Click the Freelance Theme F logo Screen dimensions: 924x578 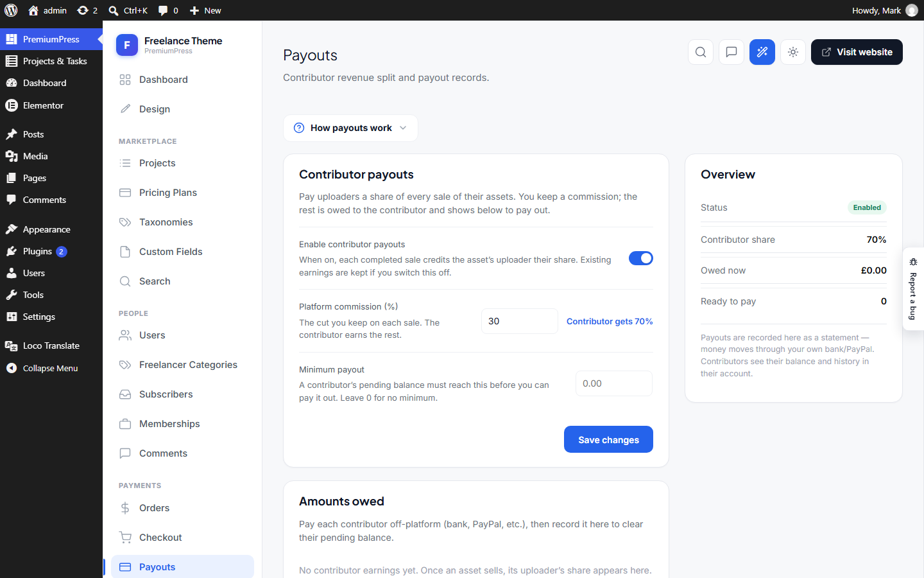(x=127, y=45)
